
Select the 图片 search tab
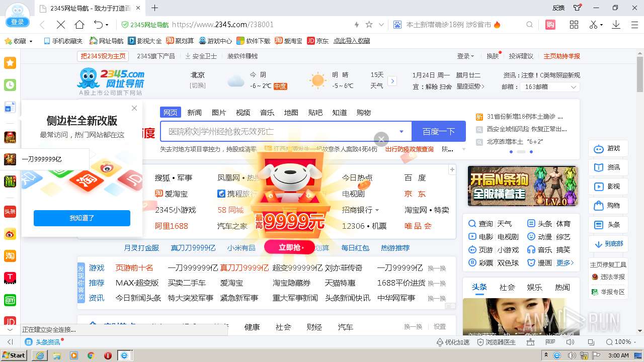(x=219, y=113)
